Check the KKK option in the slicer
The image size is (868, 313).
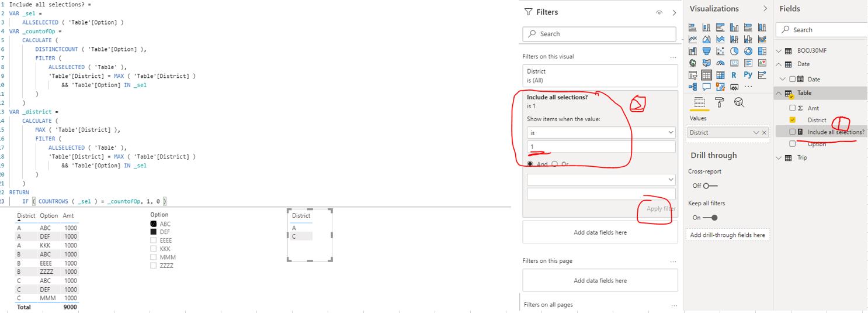pyautogui.click(x=154, y=249)
